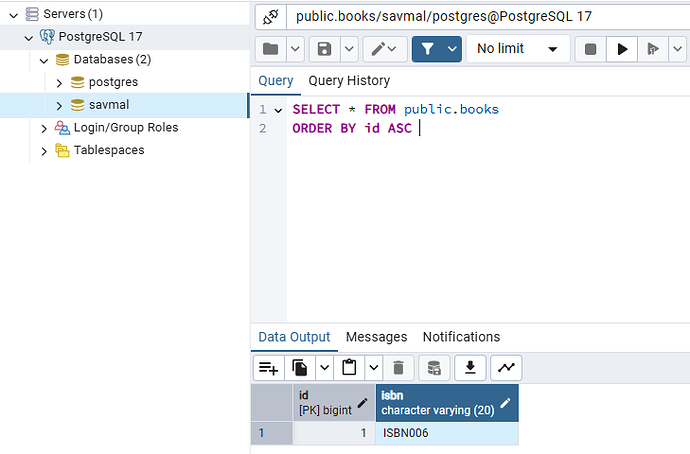
Task: Select row 1 via row number header
Action: pos(272,433)
